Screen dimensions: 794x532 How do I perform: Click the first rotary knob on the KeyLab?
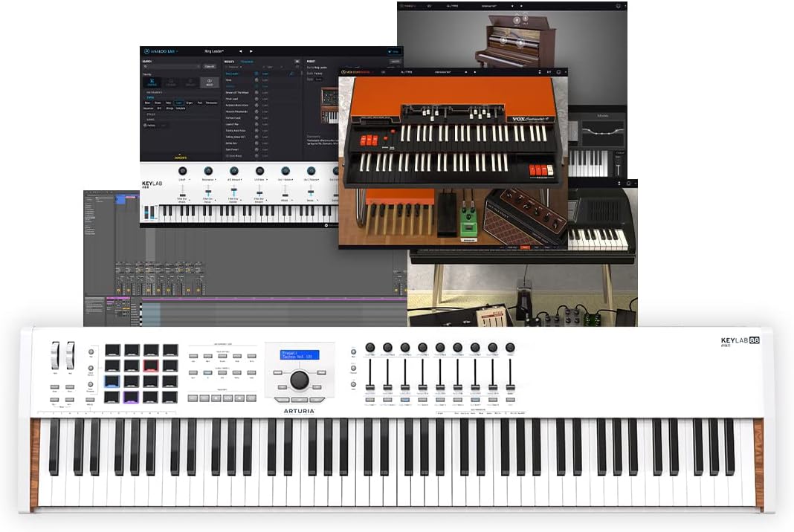[370, 347]
